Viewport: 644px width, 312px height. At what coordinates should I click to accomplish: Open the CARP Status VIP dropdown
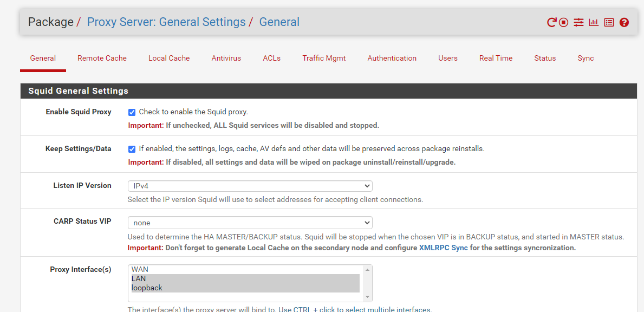[x=250, y=223]
